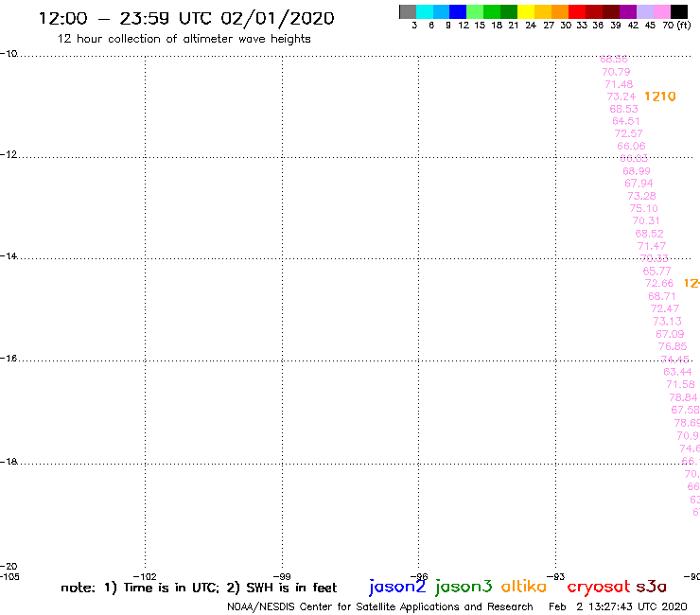Image resolution: width=700 pixels, height=615 pixels.
Task: Click the wave height value 72.57
Action: click(628, 133)
